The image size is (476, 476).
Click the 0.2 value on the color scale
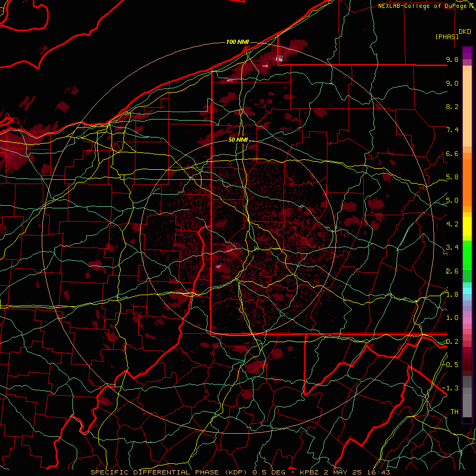coord(452,342)
